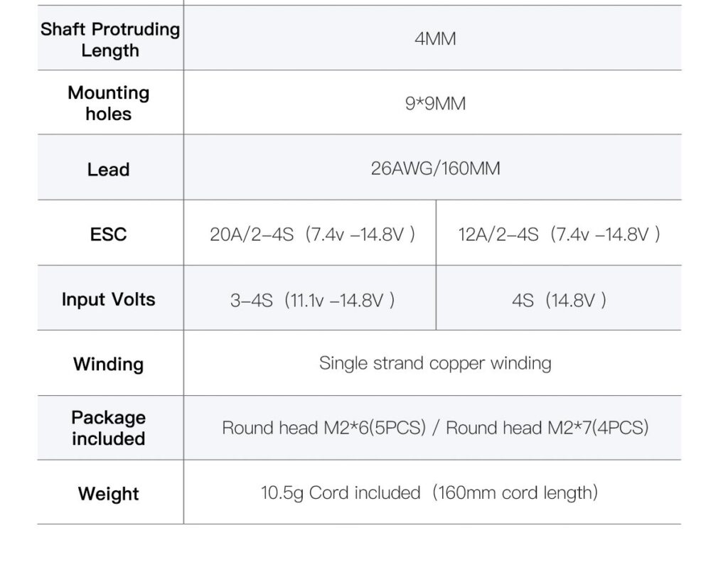This screenshot has height=577, width=728.
Task: Click the (160mm cord length) note
Action: (515, 493)
